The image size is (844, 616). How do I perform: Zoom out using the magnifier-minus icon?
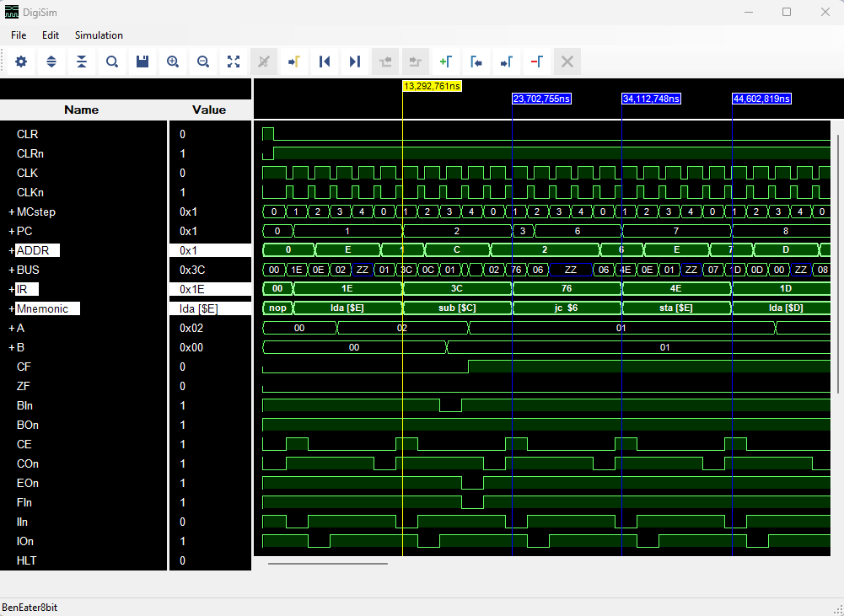(x=203, y=62)
